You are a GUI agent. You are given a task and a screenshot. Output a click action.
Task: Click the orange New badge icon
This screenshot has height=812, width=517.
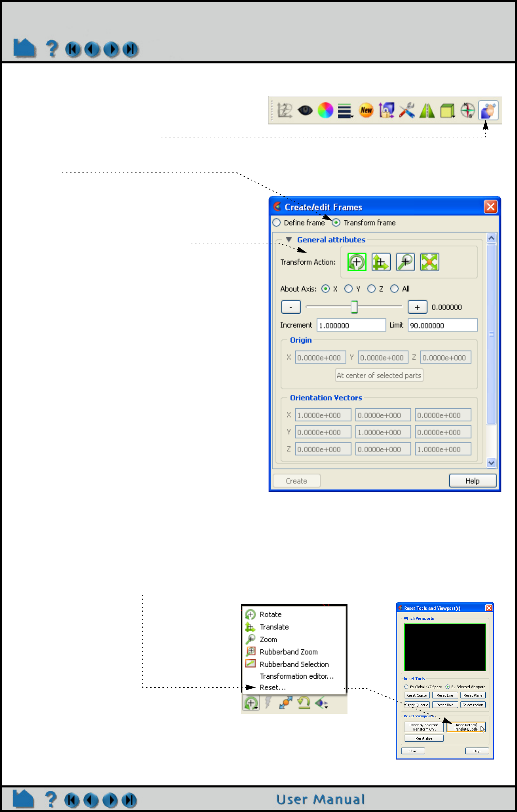click(x=366, y=110)
